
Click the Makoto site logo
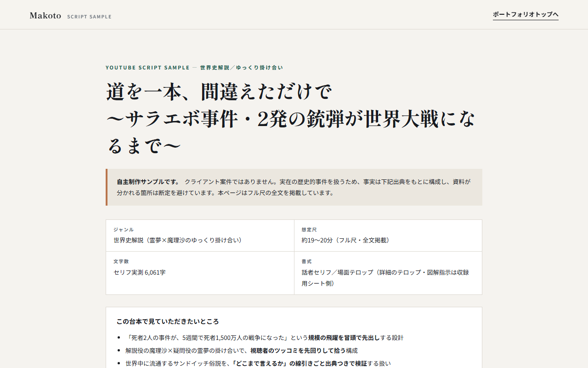click(x=45, y=16)
